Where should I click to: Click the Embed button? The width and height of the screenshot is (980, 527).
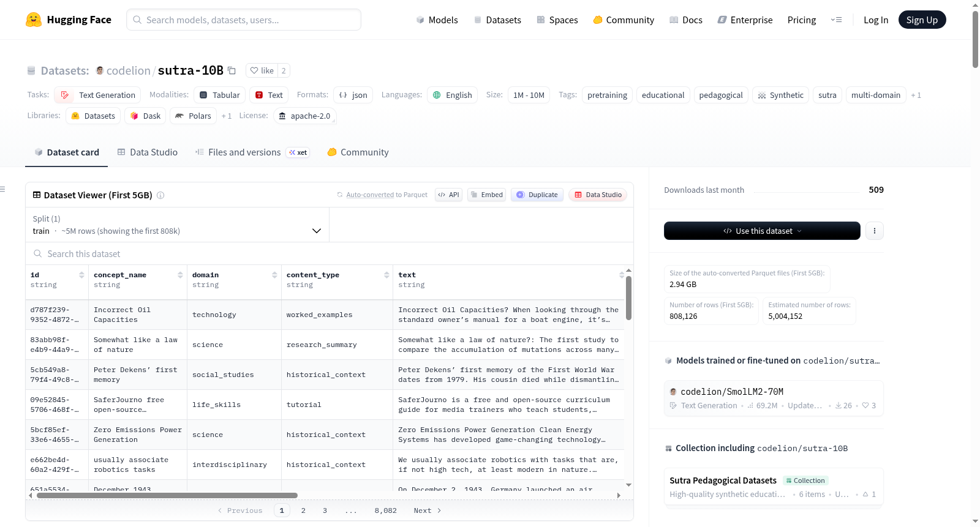click(x=486, y=195)
